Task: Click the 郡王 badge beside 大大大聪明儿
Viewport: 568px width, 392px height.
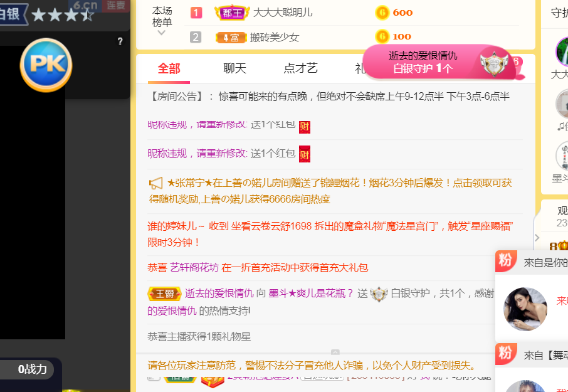Action: pos(232,13)
